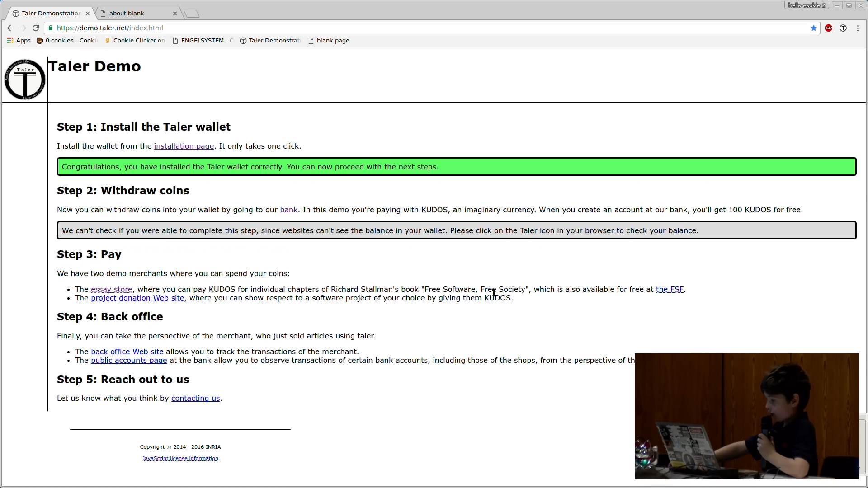Open the project donation Web site link
Image resolution: width=868 pixels, height=488 pixels.
[x=137, y=298]
